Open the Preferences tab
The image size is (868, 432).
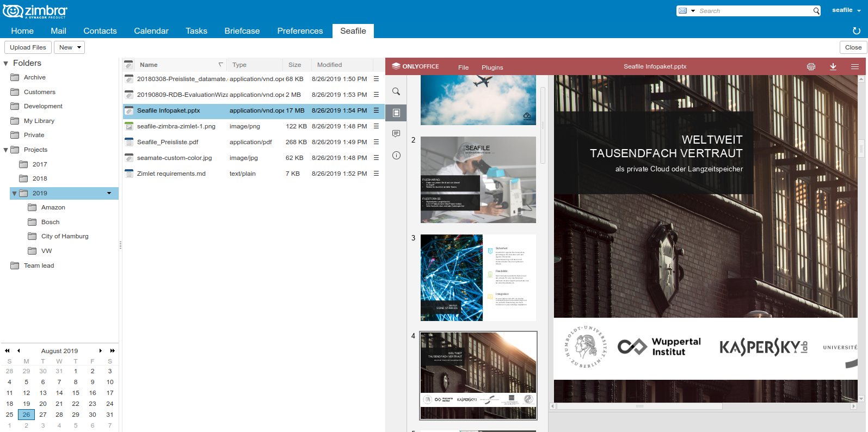[300, 31]
